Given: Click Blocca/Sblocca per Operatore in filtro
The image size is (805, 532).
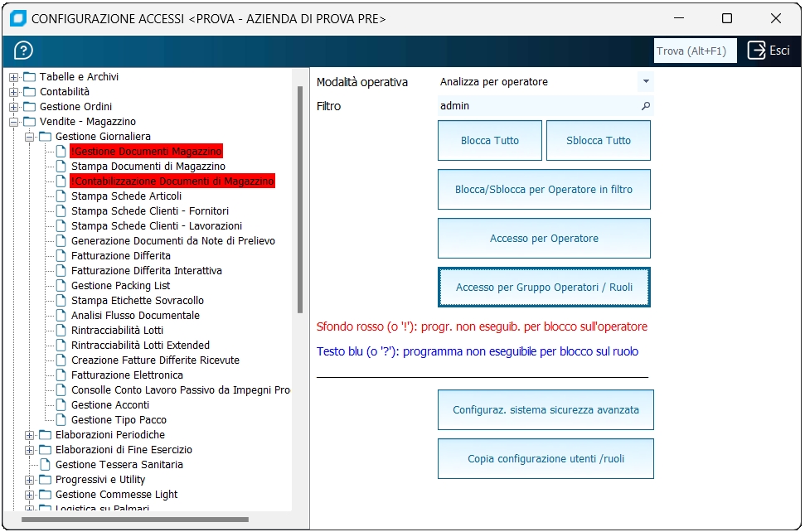Looking at the screenshot, I should pyautogui.click(x=544, y=189).
